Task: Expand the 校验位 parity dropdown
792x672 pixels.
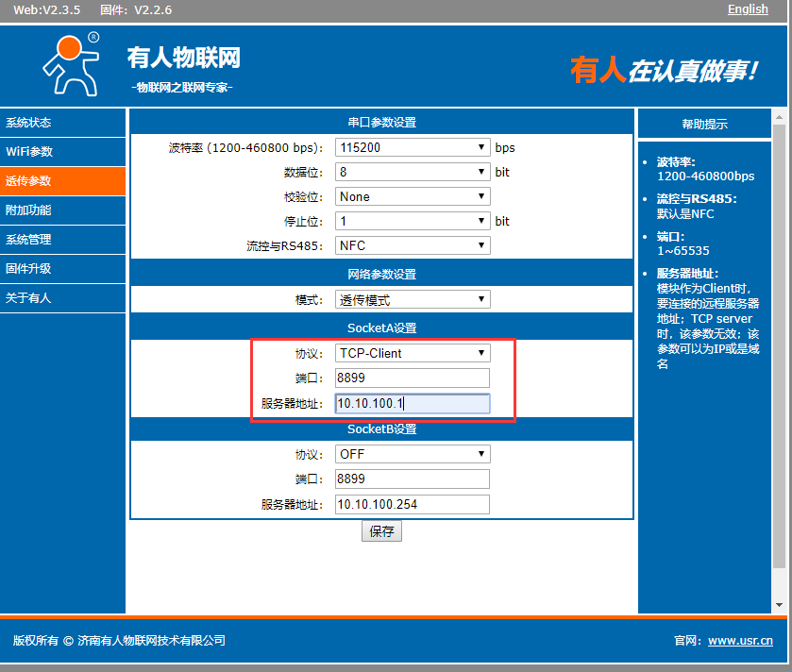Action: (x=413, y=197)
